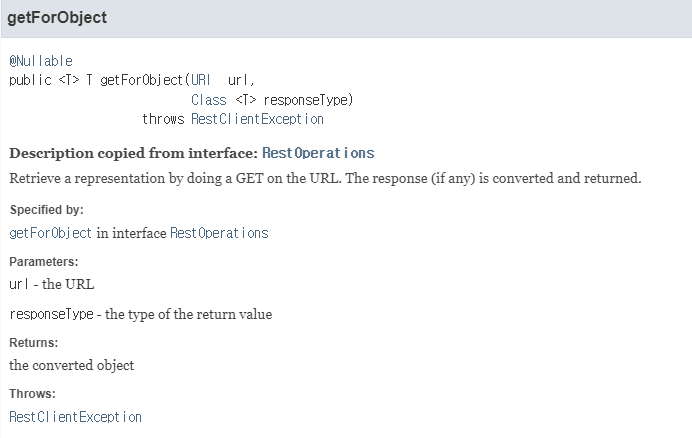
Task: Click the getForObject method heading bar
Action: click(x=346, y=18)
